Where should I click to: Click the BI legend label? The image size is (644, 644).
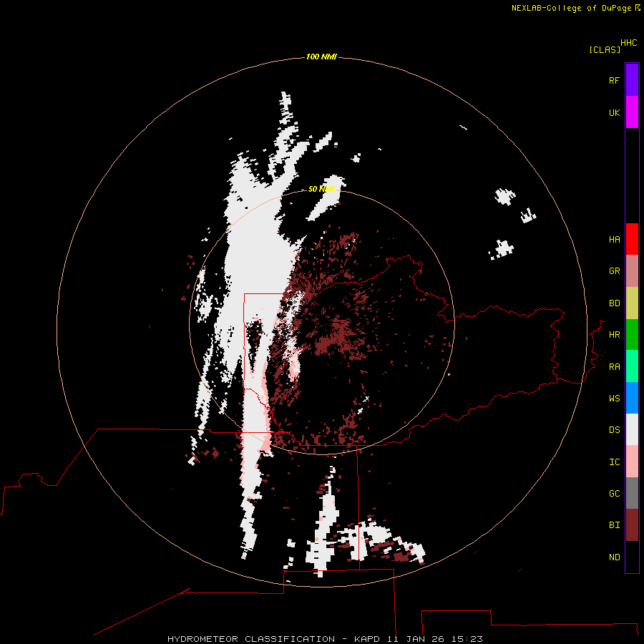click(x=614, y=525)
